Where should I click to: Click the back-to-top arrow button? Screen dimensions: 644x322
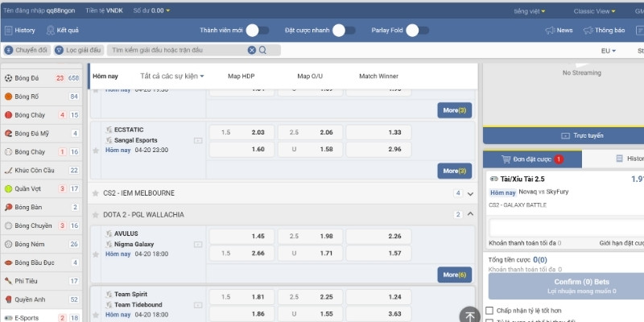coord(470,316)
